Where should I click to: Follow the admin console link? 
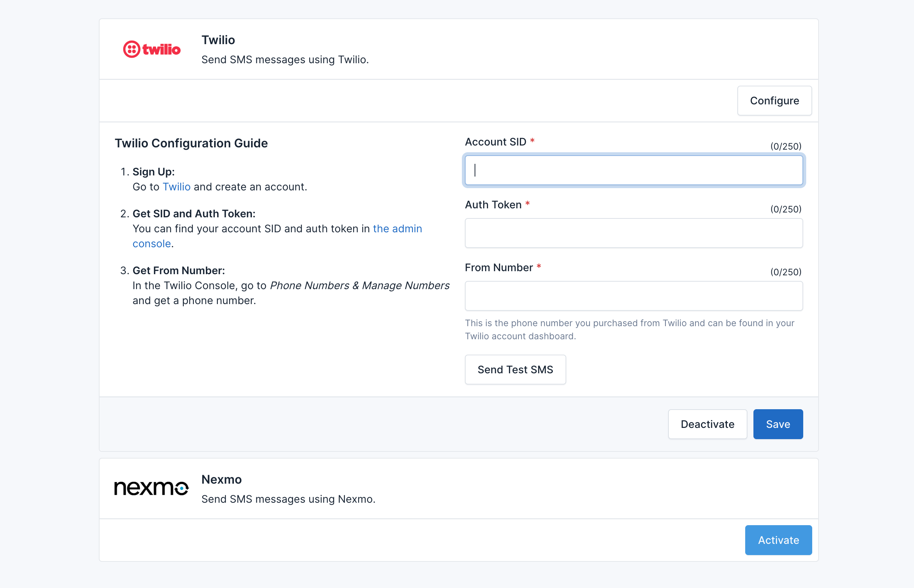(397, 229)
